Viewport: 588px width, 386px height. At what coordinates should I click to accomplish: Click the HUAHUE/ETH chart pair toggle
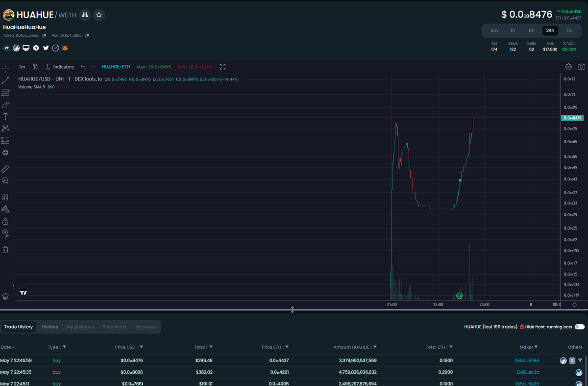coord(116,67)
